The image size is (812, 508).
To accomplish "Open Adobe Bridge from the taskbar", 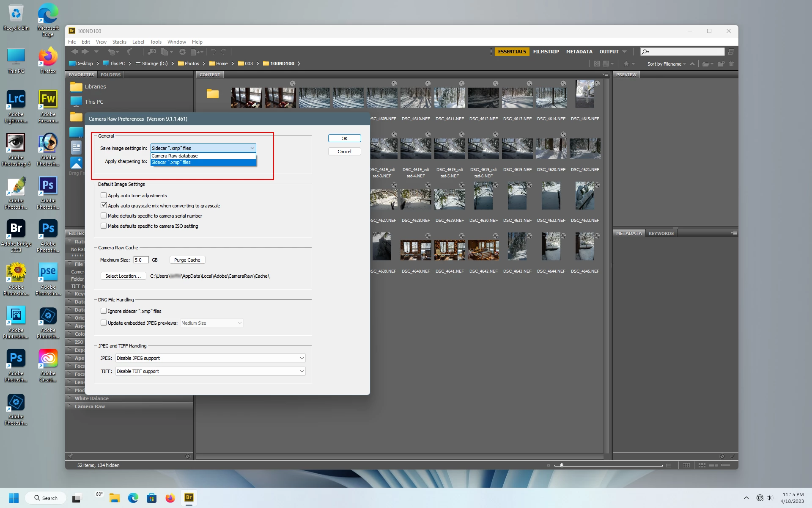I will [x=189, y=498].
